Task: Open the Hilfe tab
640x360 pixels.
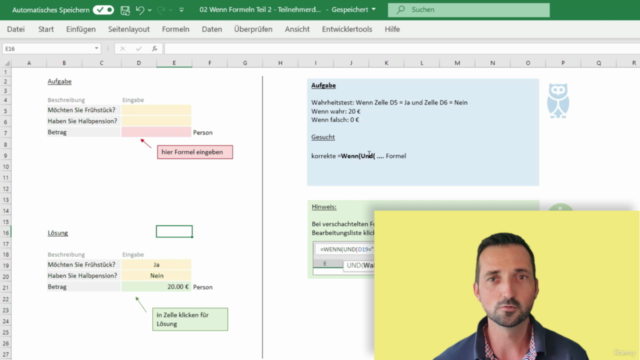Action: [x=392, y=29]
